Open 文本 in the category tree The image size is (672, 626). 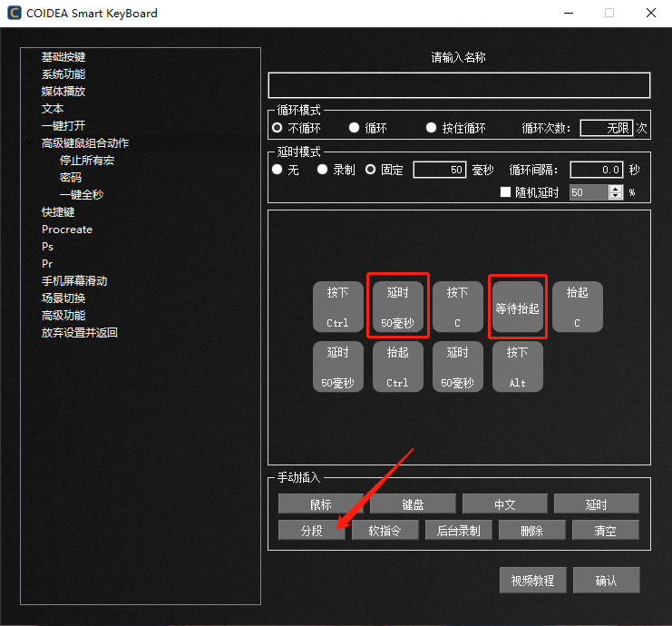(x=53, y=109)
